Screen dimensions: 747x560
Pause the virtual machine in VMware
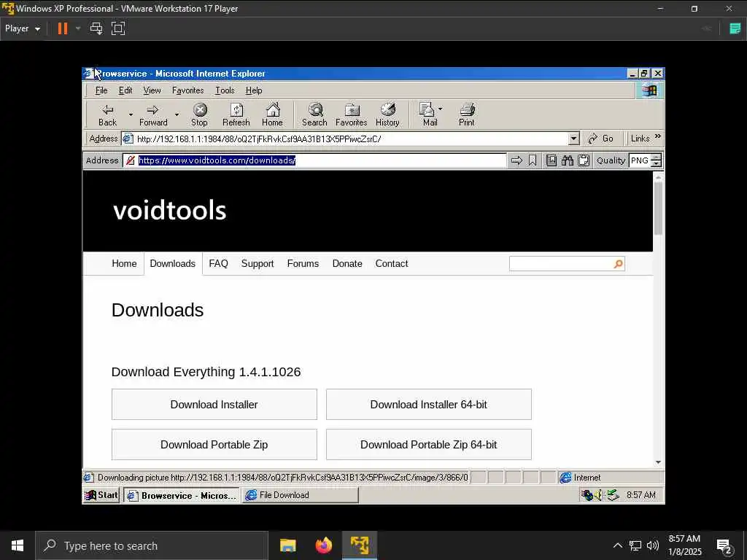point(63,28)
